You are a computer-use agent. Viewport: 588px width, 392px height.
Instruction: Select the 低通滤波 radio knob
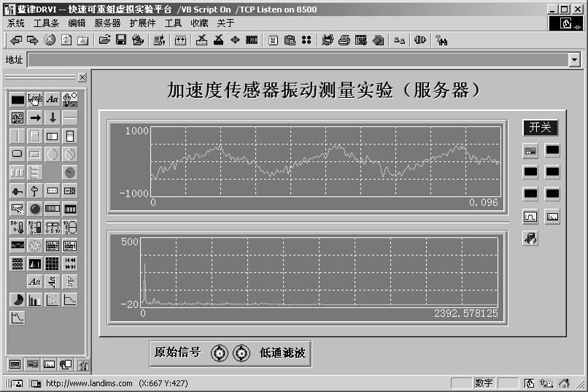coord(241,353)
